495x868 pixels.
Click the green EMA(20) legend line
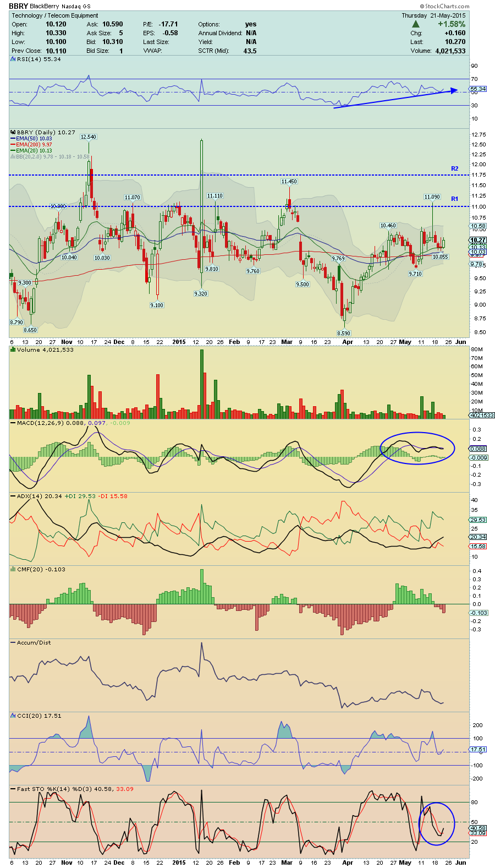click(x=13, y=151)
